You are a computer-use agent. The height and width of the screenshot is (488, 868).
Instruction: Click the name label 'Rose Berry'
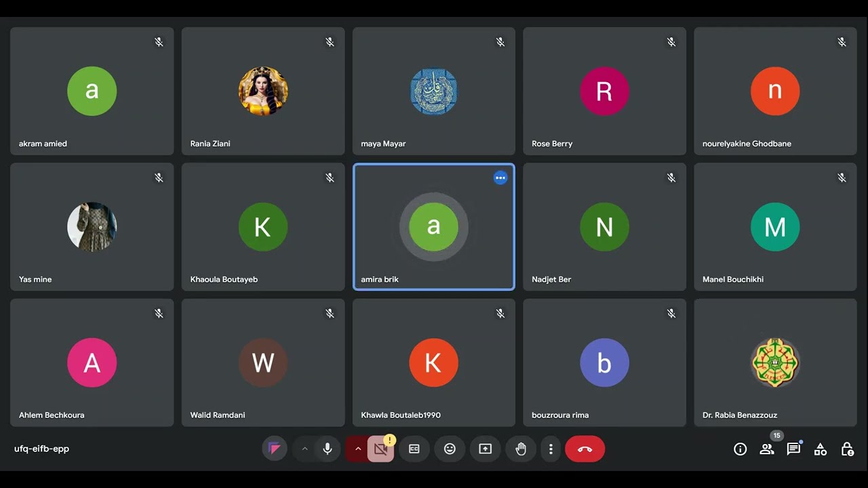pos(552,144)
